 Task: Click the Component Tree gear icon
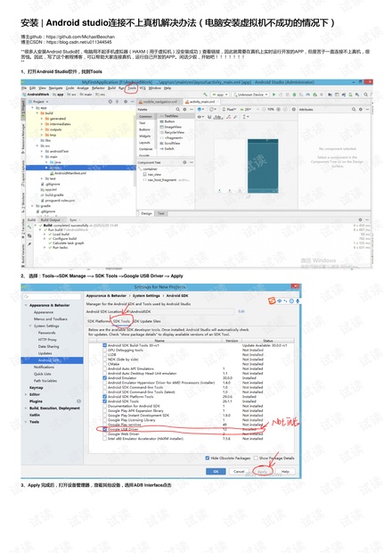pos(184,162)
